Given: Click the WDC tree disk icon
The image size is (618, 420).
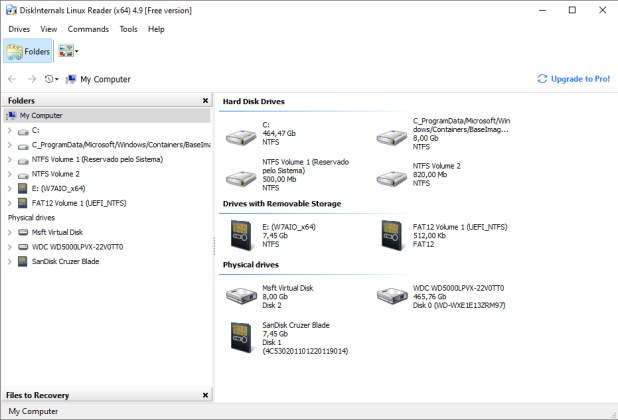Looking at the screenshot, I should click(23, 247).
